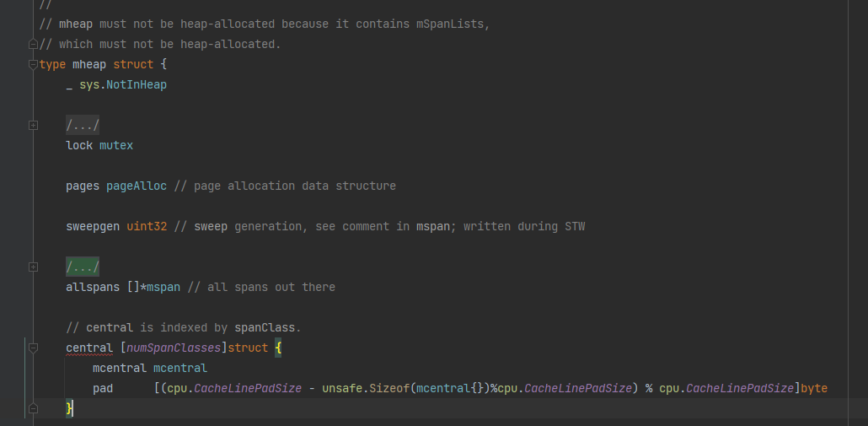Screen dimensions: 868x426
Task: Click the mutex type name
Action: tap(116, 146)
